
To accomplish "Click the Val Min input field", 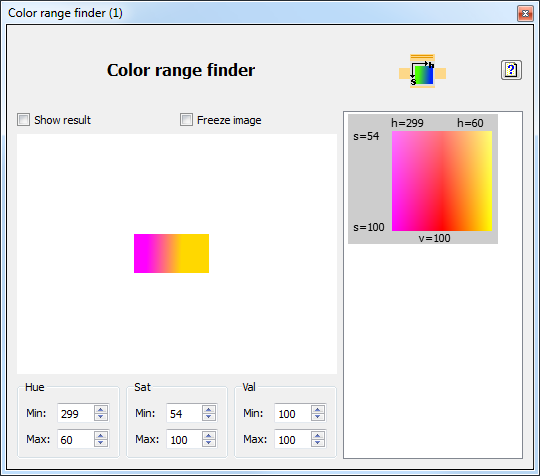I will click(293, 413).
